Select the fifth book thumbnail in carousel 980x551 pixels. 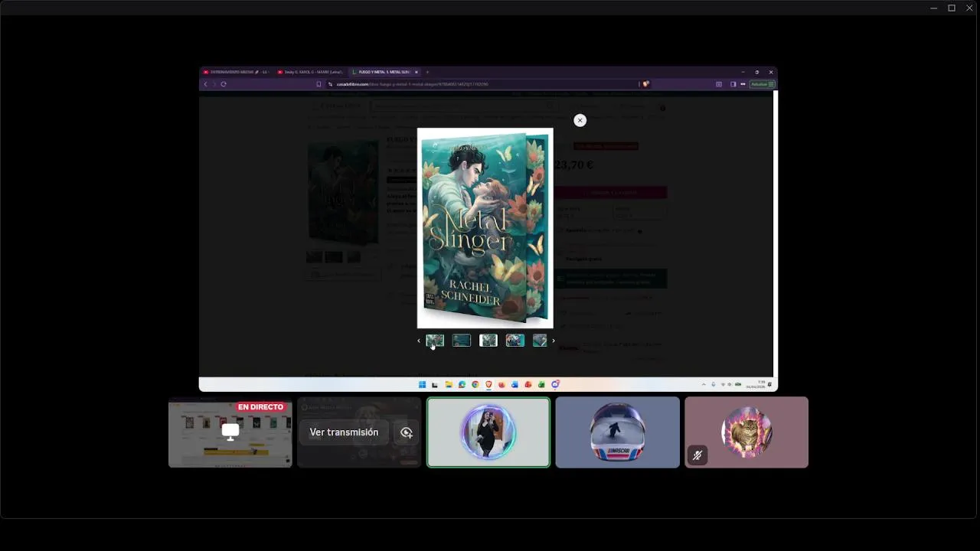(540, 341)
